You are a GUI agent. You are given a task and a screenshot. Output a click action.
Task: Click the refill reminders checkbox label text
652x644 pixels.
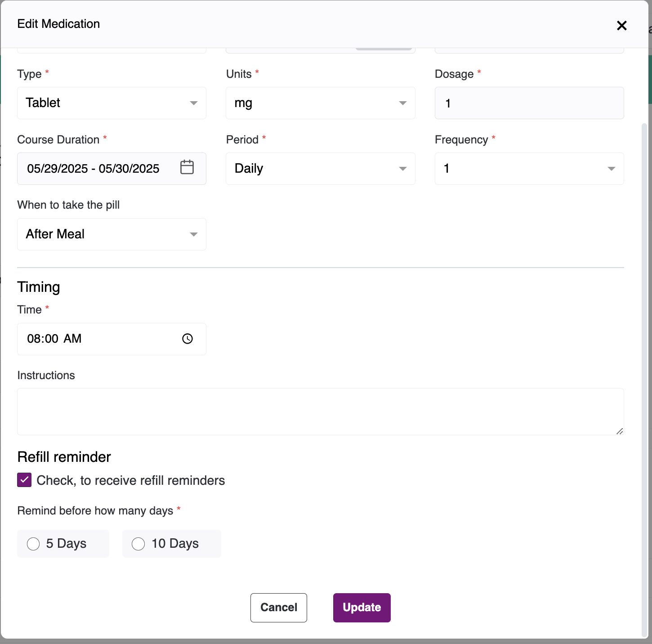pyautogui.click(x=130, y=480)
